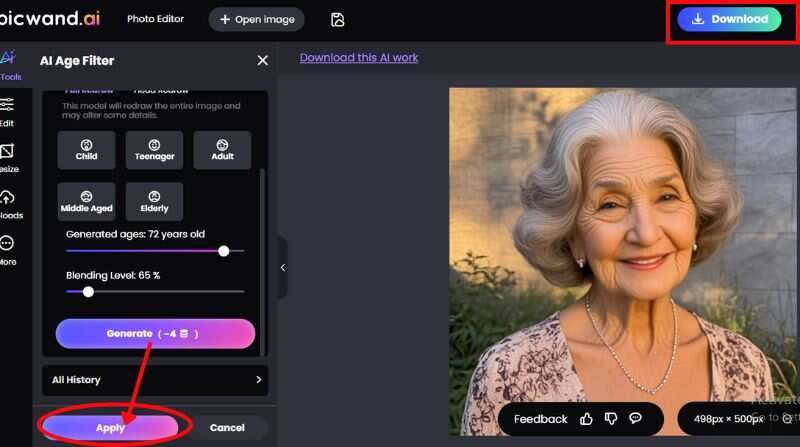
Task: Collapse the side panel with arrow handle
Action: coord(283,267)
